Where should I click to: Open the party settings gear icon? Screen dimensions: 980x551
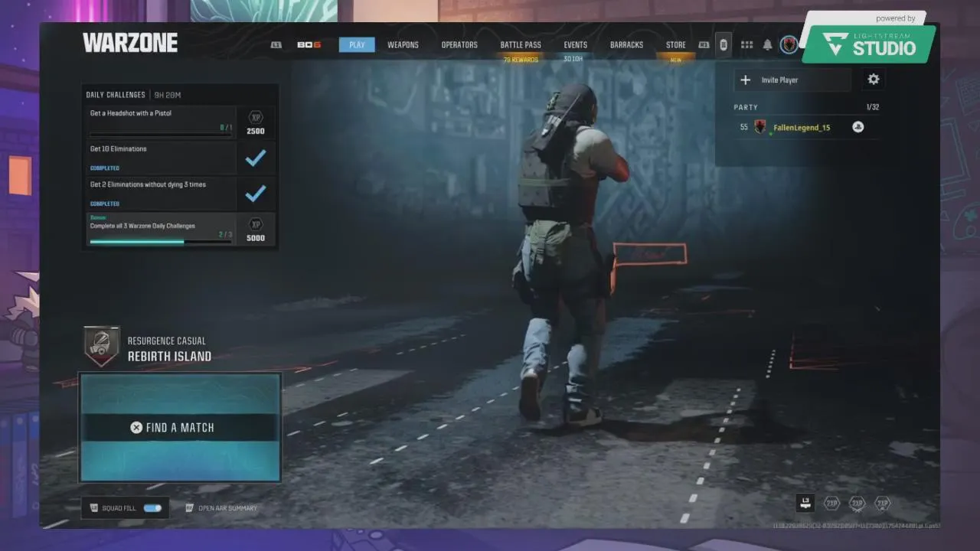click(873, 80)
